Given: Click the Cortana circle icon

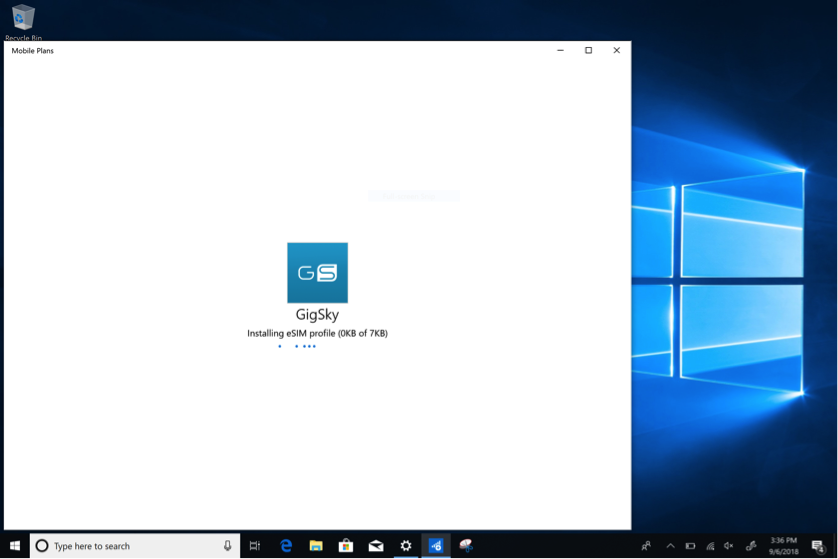Looking at the screenshot, I should point(42,546).
